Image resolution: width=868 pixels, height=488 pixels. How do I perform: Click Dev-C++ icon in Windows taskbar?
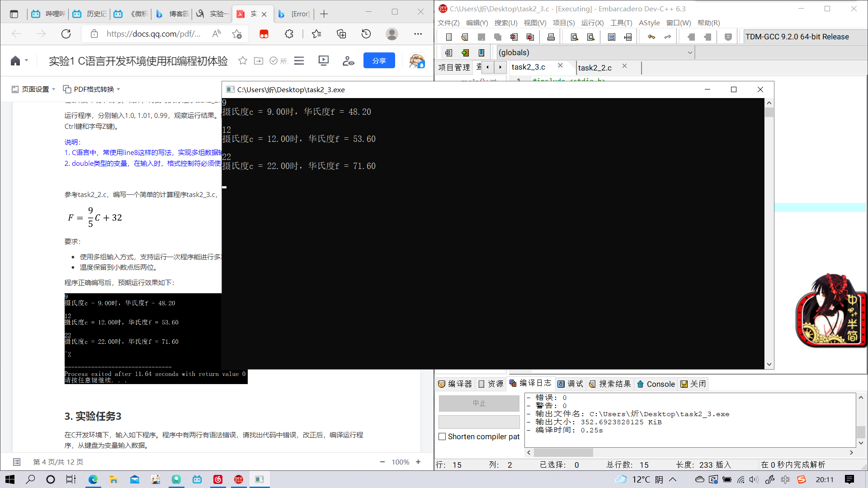239,479
